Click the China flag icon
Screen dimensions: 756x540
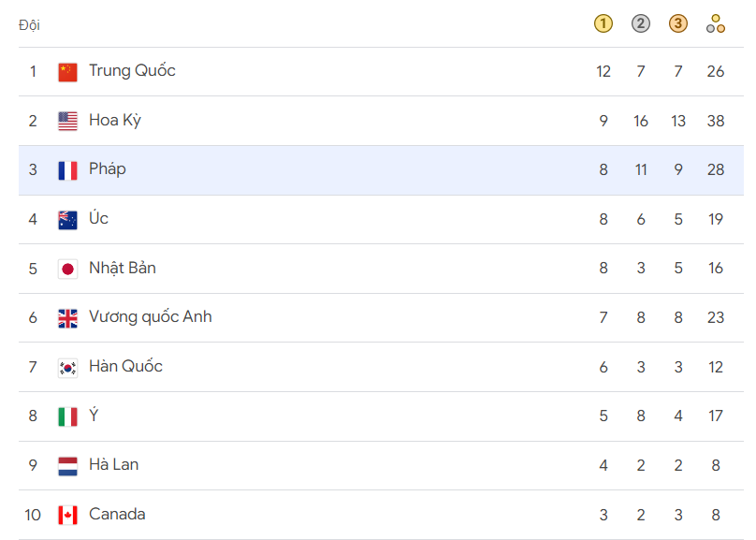point(67,72)
